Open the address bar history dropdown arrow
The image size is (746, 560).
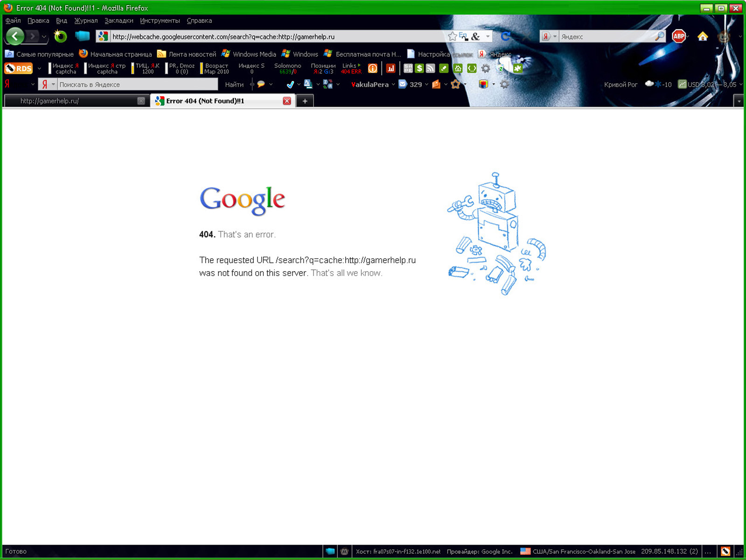pos(488,36)
